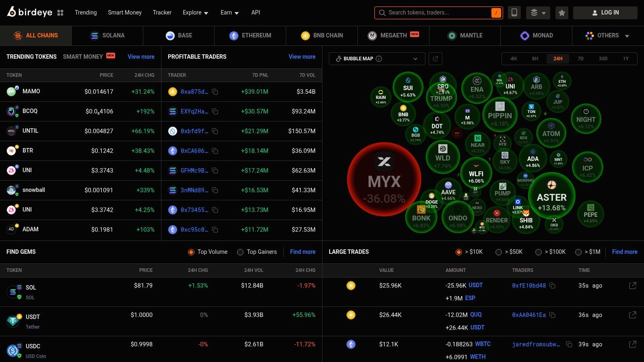Image resolution: width=644 pixels, height=362 pixels.
Task: Expand the Explore dropdown menu
Action: point(196,12)
